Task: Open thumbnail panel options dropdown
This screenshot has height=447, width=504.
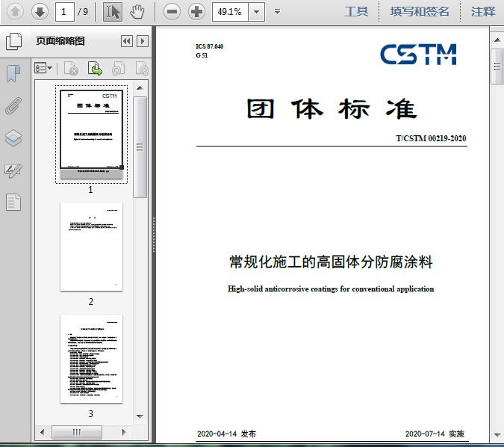Action: click(x=43, y=69)
